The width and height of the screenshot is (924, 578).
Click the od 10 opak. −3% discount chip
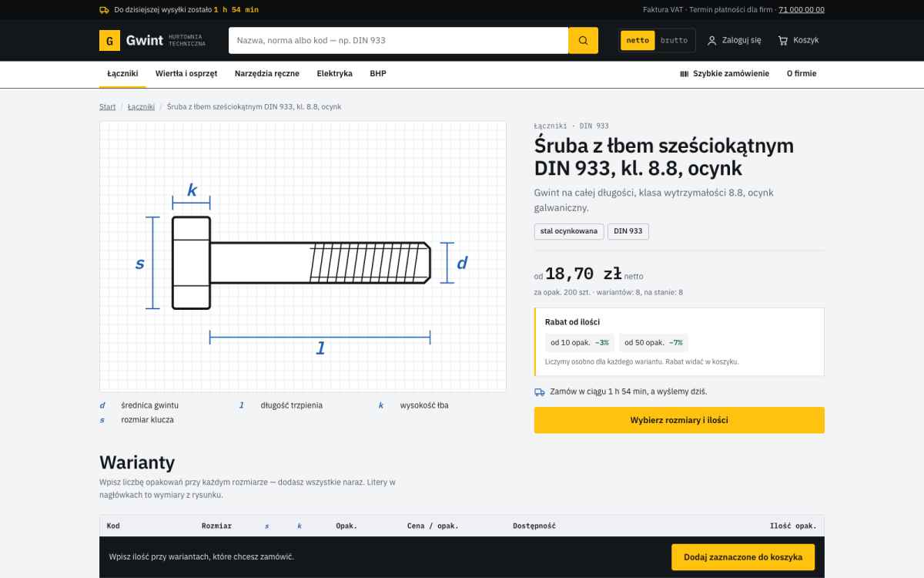click(x=579, y=342)
